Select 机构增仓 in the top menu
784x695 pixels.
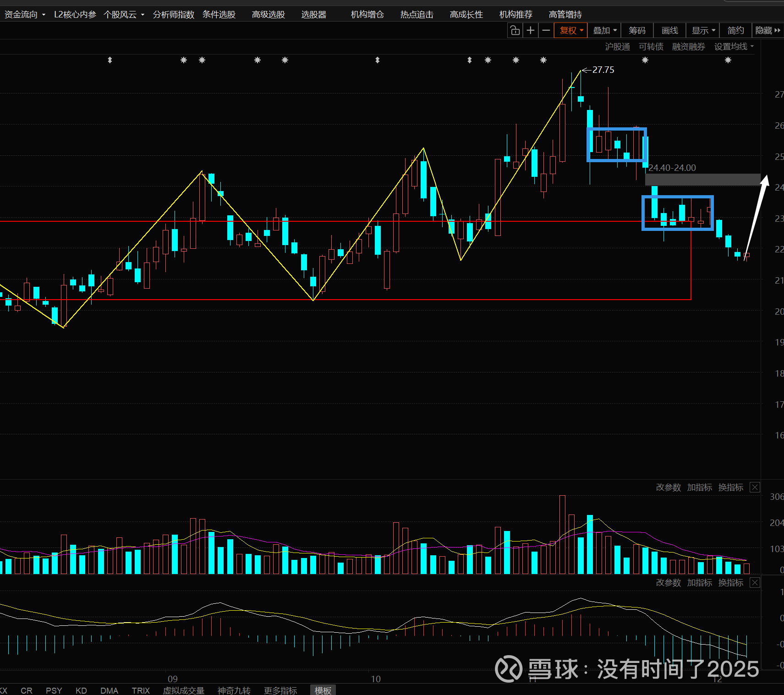tap(367, 15)
